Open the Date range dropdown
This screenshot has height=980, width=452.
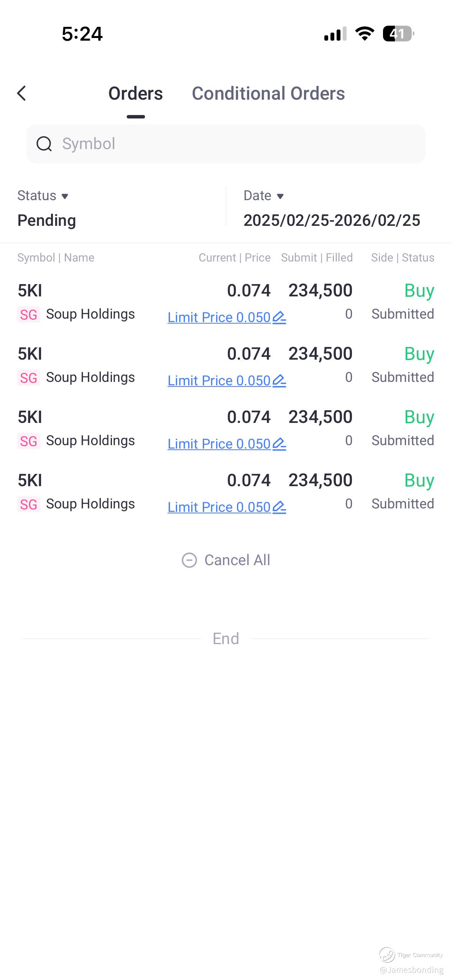tap(264, 196)
